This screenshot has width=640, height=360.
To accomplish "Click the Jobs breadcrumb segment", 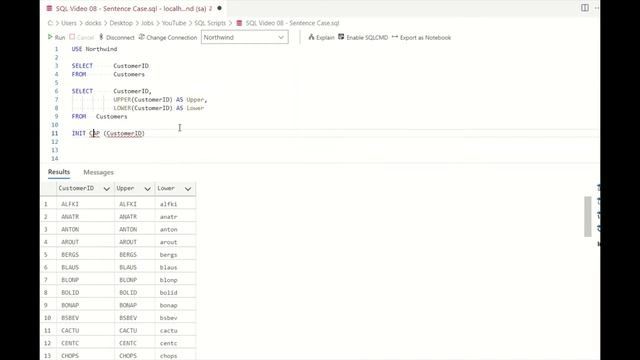I will pyautogui.click(x=147, y=23).
